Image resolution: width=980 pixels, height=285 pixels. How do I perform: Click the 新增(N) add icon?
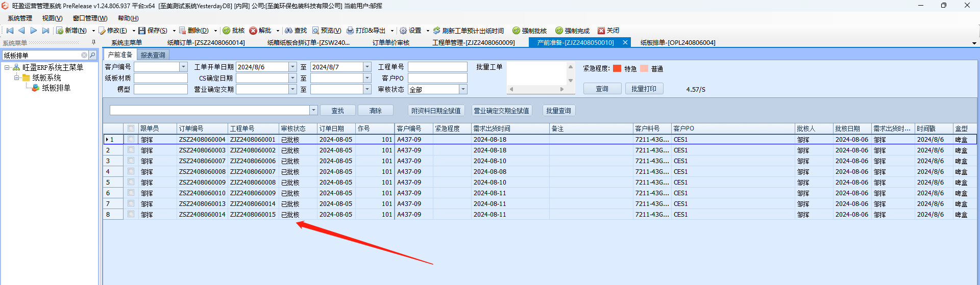pos(60,31)
